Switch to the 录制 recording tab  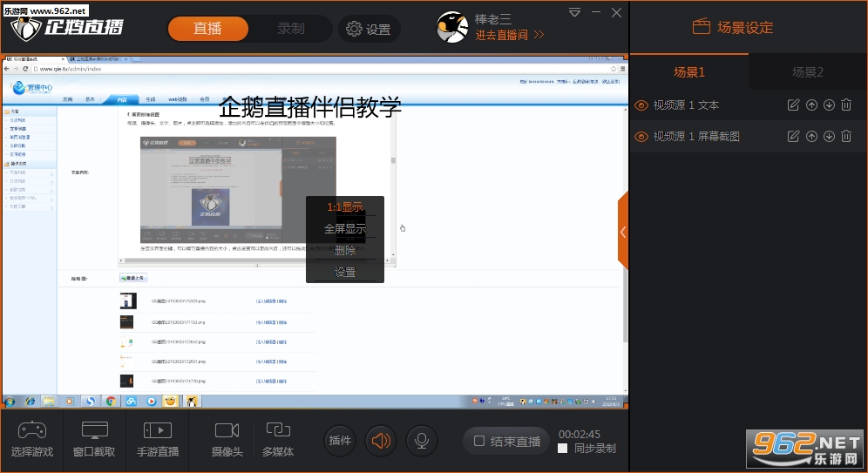point(290,29)
